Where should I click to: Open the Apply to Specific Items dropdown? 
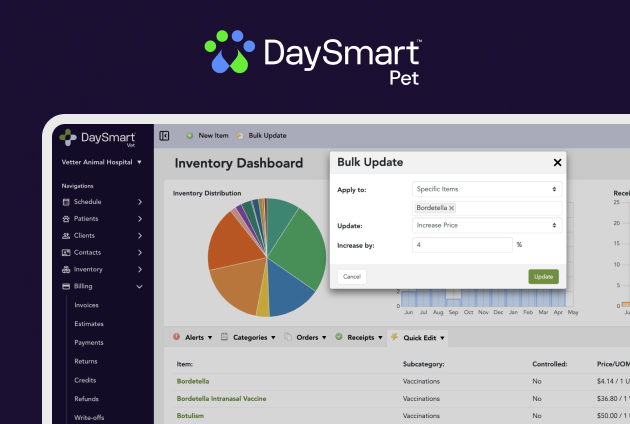click(x=487, y=189)
